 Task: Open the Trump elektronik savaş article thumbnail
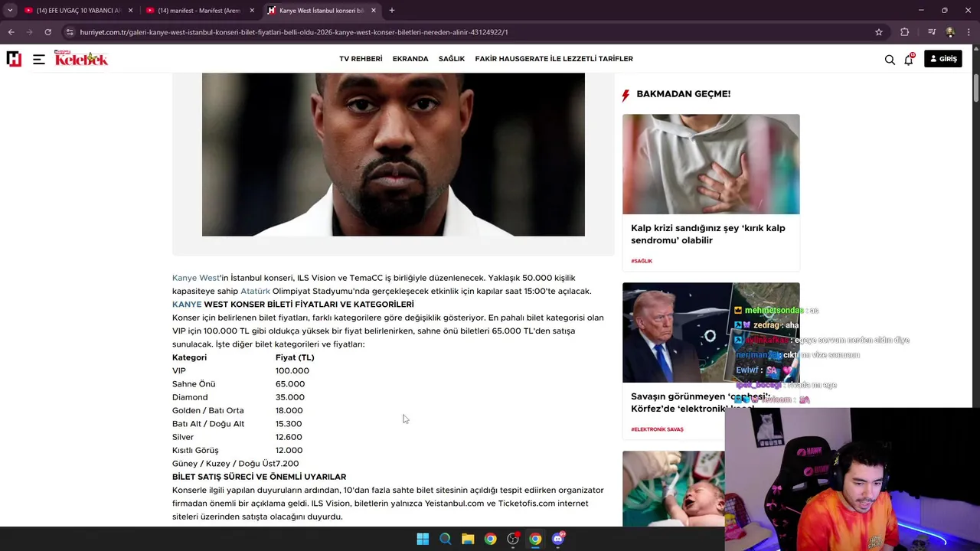710,332
